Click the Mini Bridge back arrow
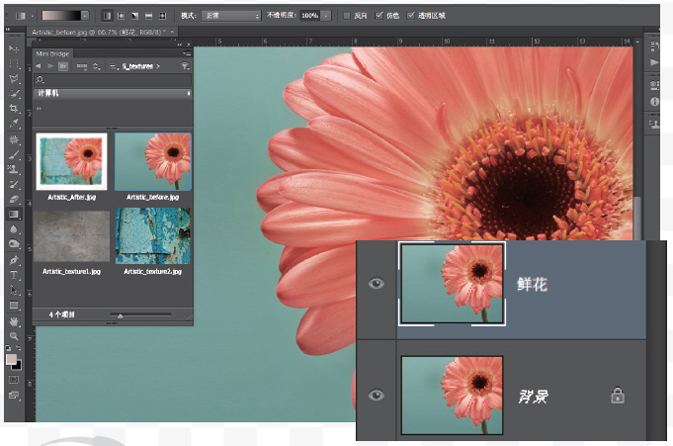The height and width of the screenshot is (446, 673). pyautogui.click(x=39, y=66)
